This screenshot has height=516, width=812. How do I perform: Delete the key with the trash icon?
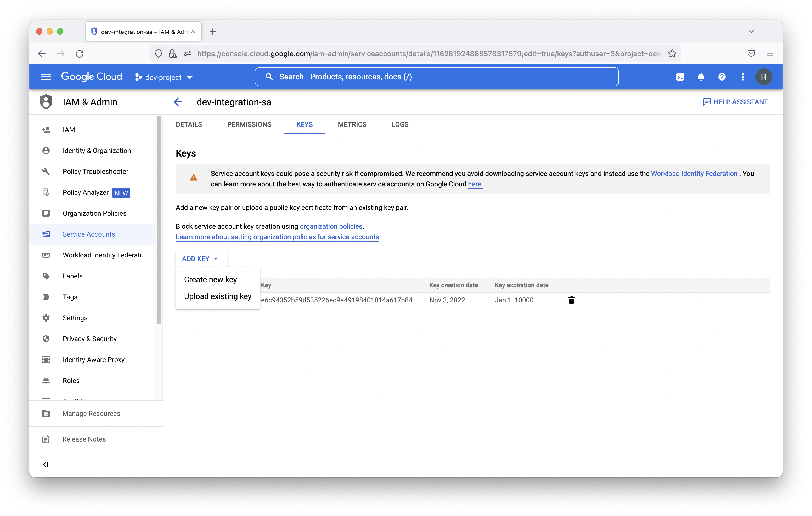click(571, 300)
